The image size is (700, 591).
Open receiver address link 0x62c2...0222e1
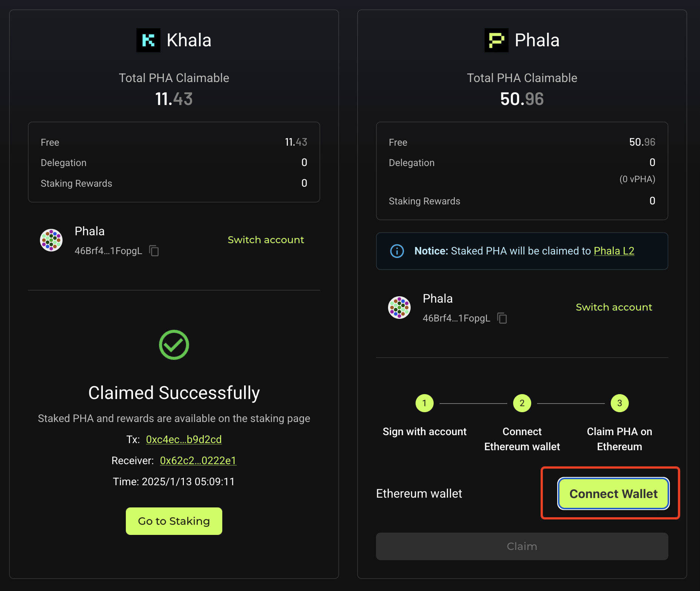[x=198, y=461]
